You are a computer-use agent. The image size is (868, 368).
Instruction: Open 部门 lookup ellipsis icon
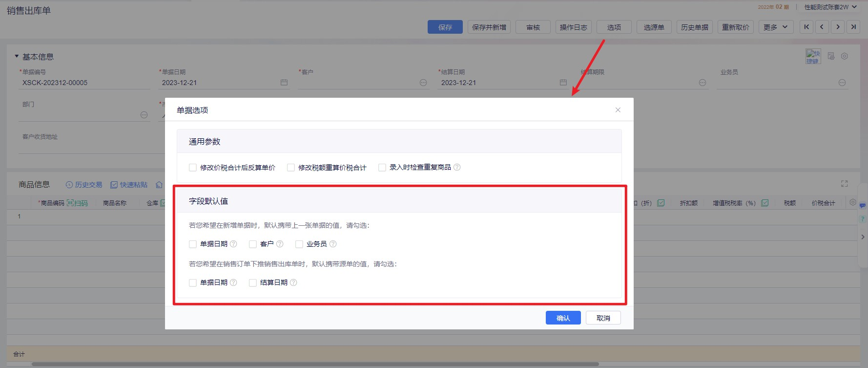(x=144, y=115)
